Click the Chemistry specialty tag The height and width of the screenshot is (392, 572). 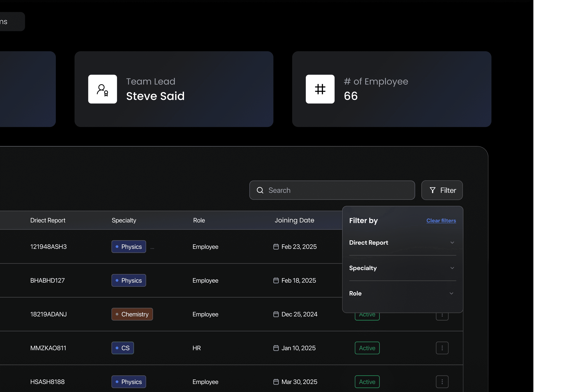(132, 314)
